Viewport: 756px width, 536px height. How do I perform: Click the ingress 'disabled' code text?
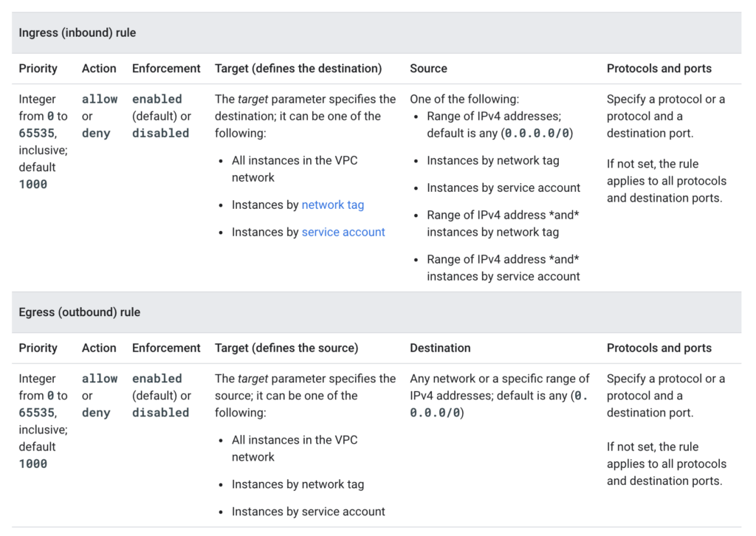[160, 133]
